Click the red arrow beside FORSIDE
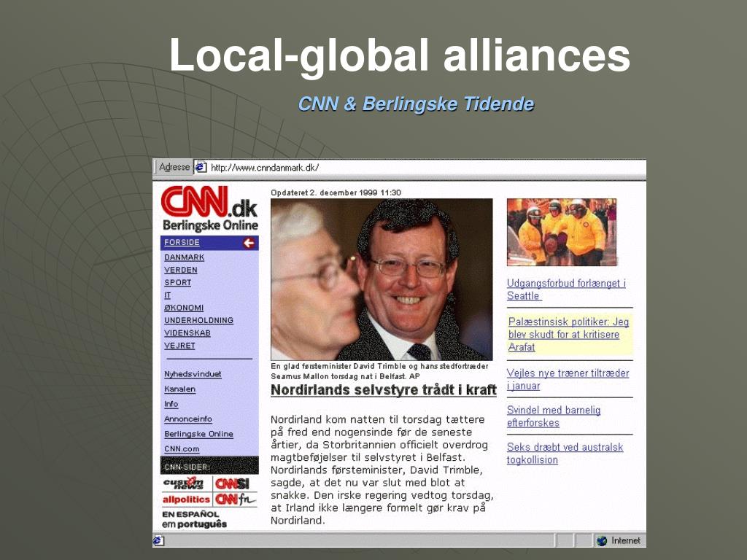747x560 pixels. (x=249, y=243)
